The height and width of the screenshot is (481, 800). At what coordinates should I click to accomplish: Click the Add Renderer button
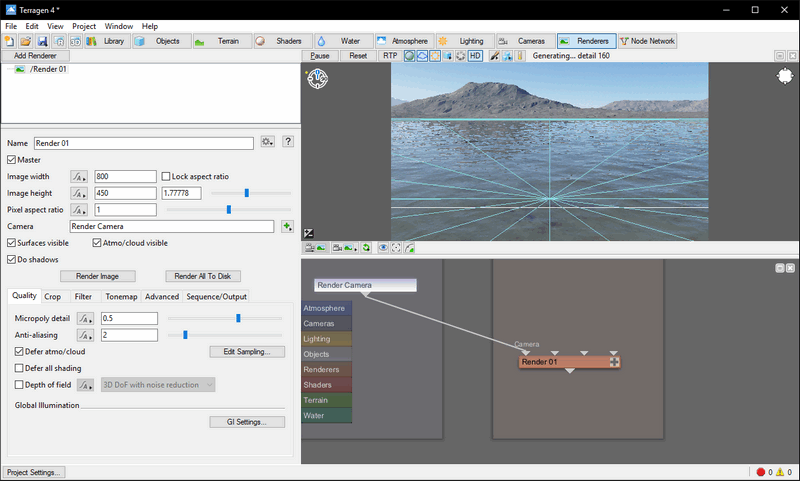coord(35,56)
